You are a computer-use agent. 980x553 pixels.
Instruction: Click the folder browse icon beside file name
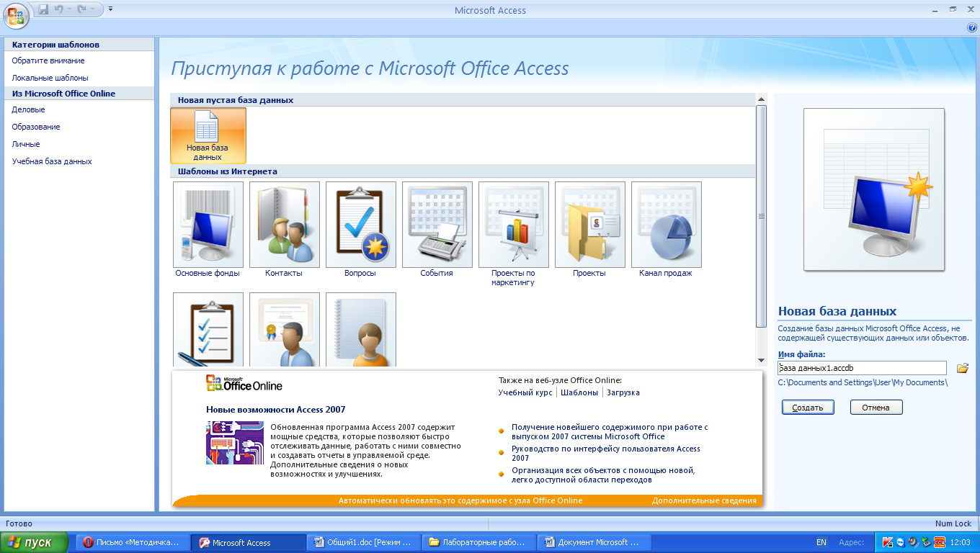(x=962, y=369)
